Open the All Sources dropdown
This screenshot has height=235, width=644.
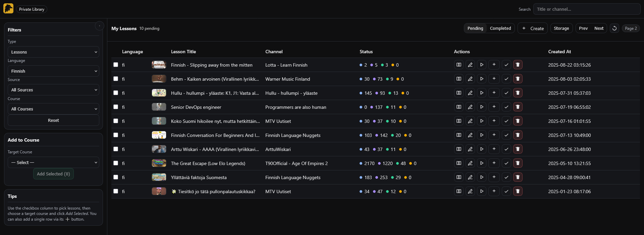(x=53, y=90)
